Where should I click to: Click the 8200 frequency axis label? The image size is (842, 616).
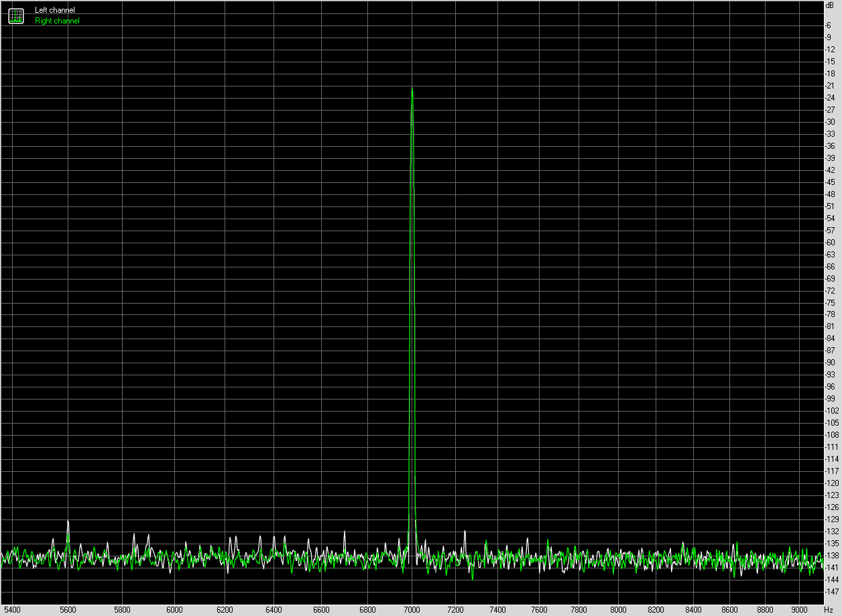(655, 609)
